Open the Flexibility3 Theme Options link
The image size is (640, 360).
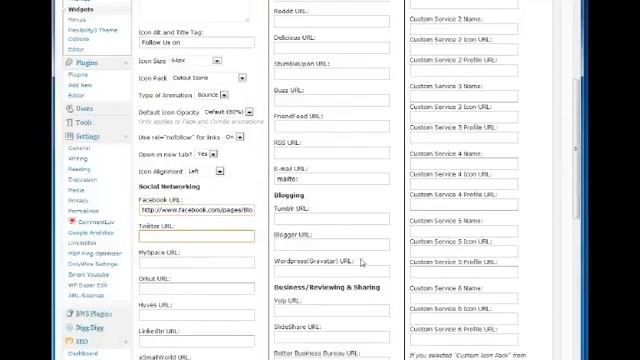click(93, 35)
